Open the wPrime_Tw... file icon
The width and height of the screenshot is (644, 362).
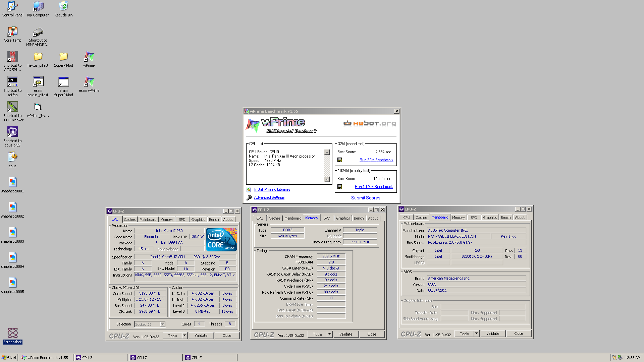38,109
